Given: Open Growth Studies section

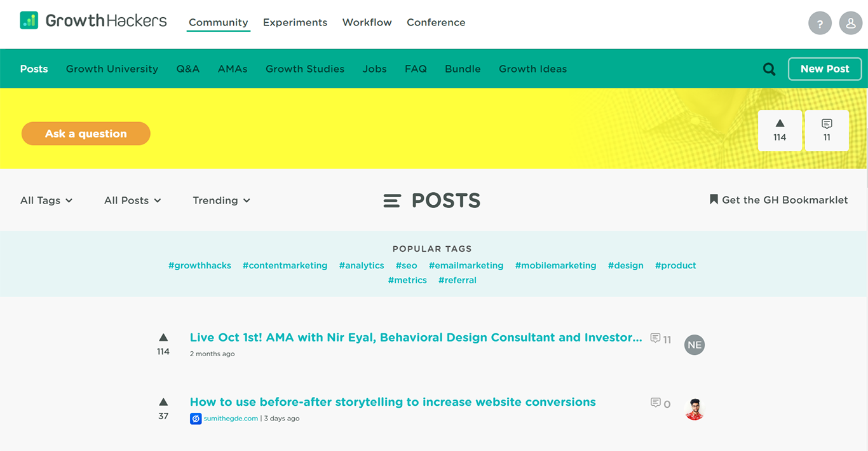Looking at the screenshot, I should [x=305, y=69].
